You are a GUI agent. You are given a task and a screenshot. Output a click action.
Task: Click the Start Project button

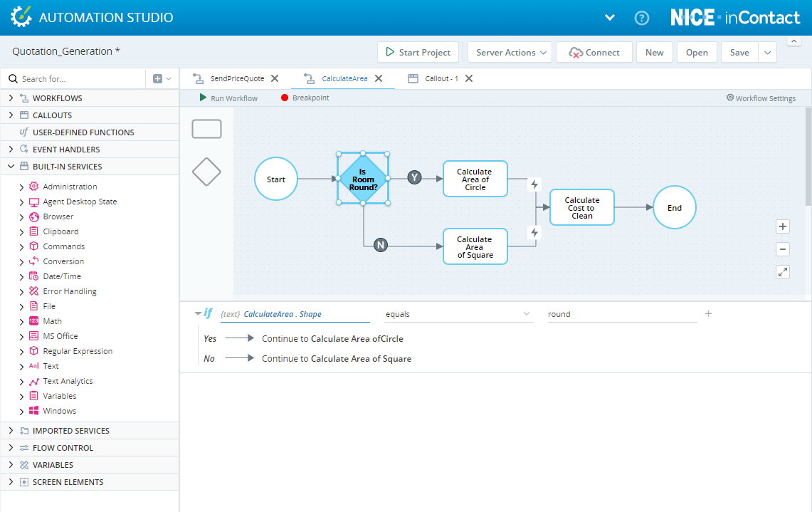click(x=418, y=53)
